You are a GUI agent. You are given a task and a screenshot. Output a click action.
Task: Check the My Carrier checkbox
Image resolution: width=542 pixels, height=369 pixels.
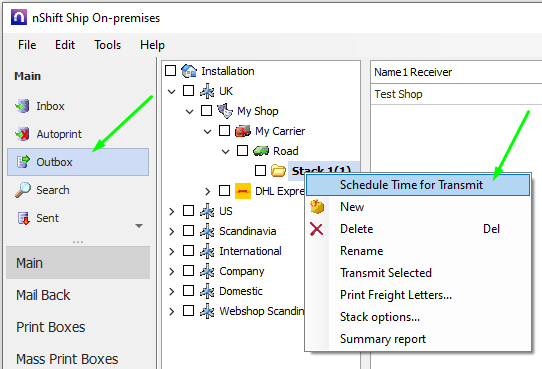click(224, 131)
